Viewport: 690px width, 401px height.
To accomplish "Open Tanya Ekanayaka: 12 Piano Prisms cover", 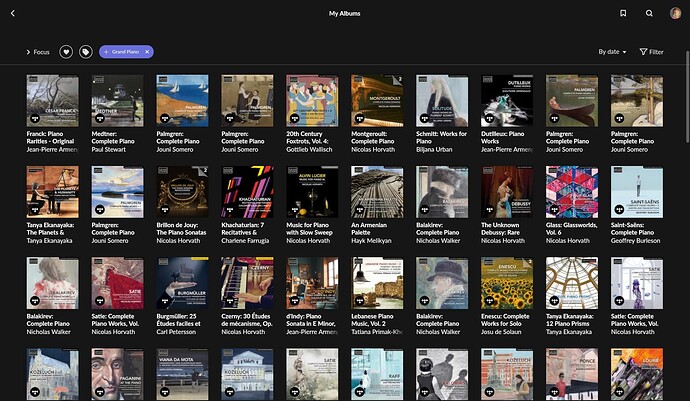I will coord(572,283).
